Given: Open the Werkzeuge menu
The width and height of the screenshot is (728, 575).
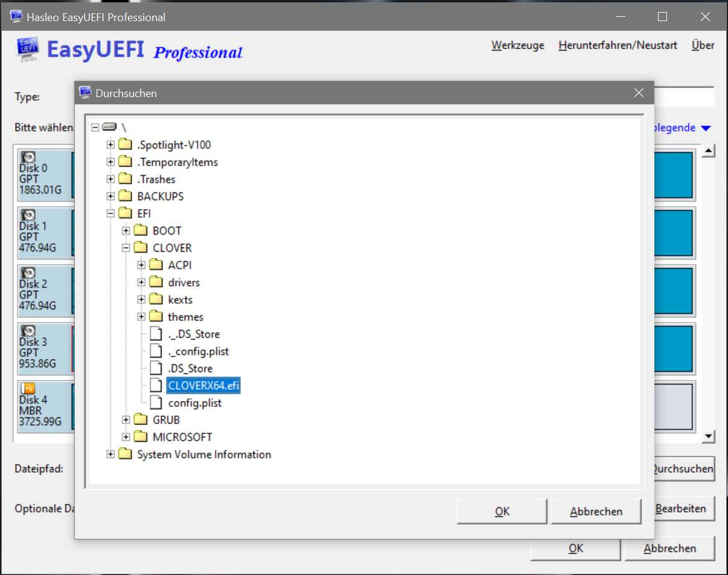Looking at the screenshot, I should pyautogui.click(x=518, y=45).
